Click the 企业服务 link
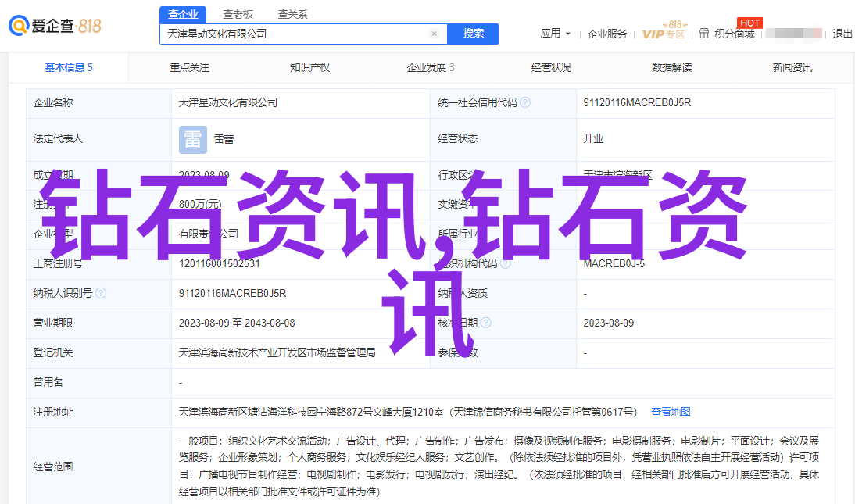The image size is (855, 504). (x=607, y=34)
